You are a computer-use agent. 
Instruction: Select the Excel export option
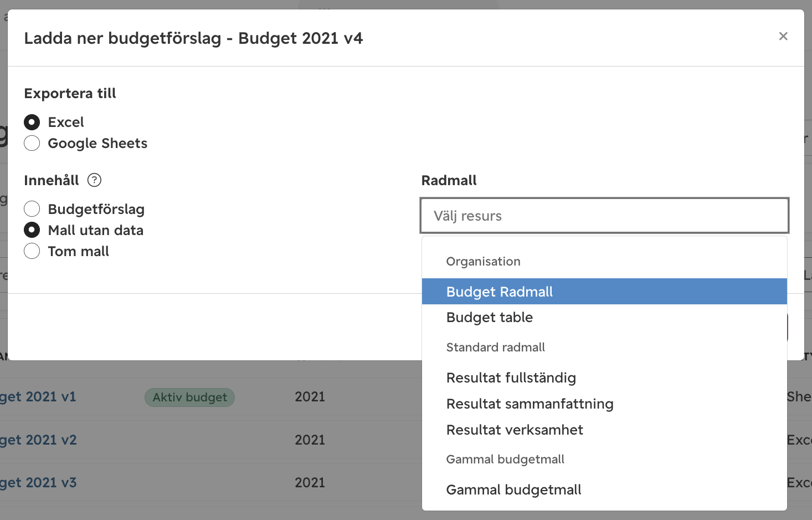tap(32, 122)
